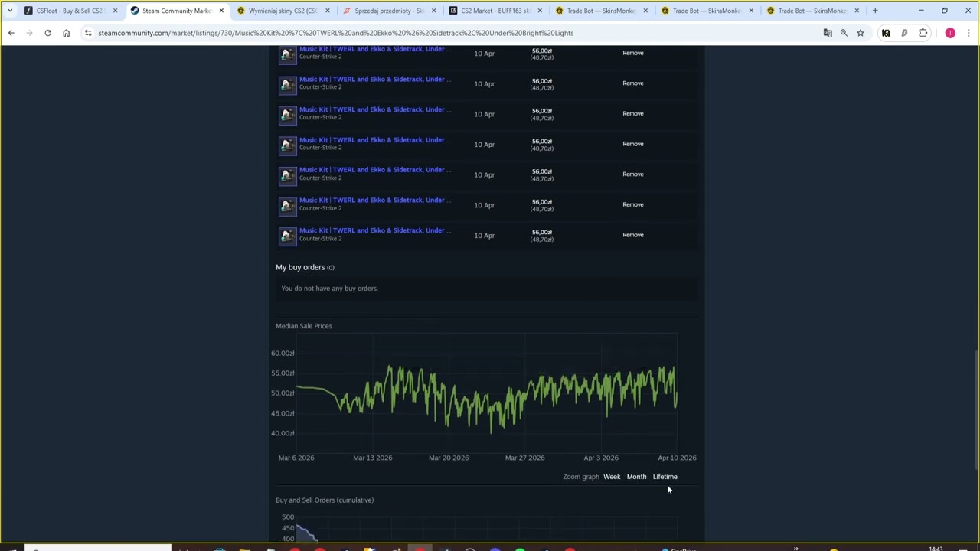980x551 pixels.
Task: Open the page zoom control
Action: (844, 33)
